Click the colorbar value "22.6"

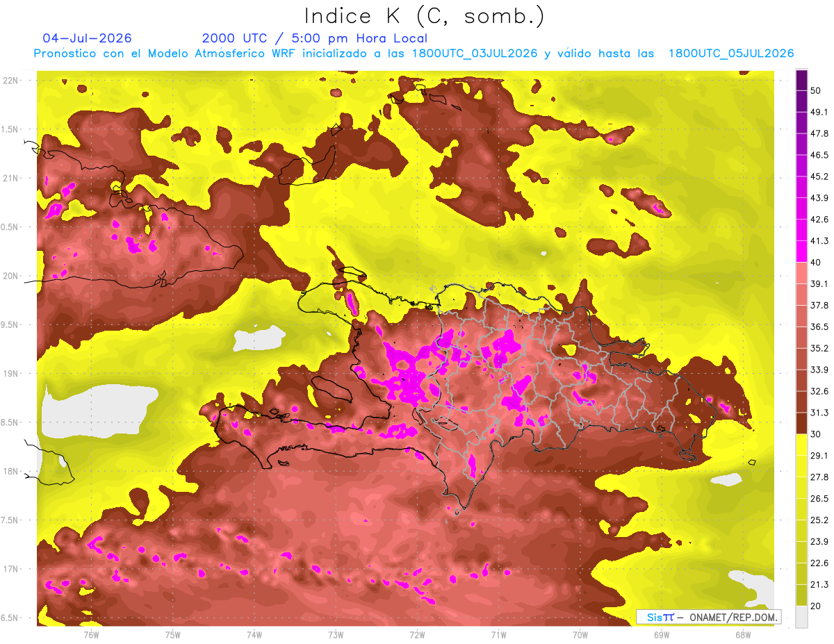point(819,563)
